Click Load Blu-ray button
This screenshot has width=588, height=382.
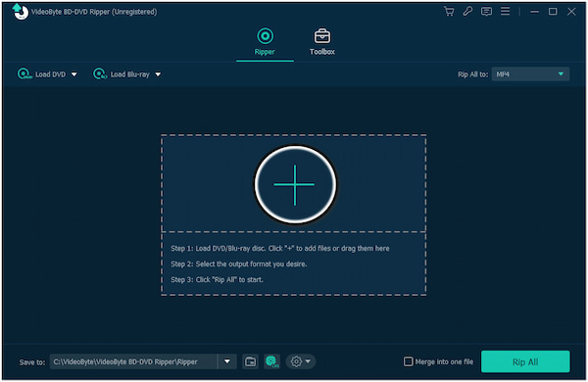point(122,74)
